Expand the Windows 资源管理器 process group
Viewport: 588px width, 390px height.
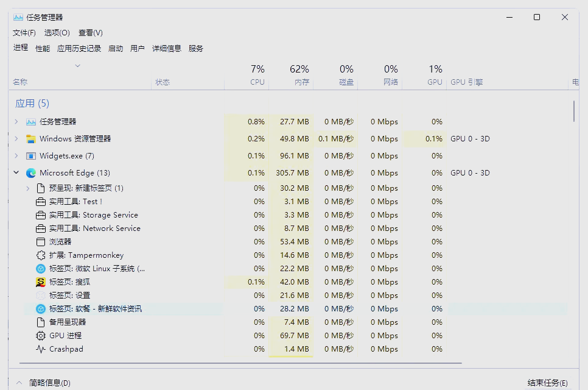click(x=16, y=138)
